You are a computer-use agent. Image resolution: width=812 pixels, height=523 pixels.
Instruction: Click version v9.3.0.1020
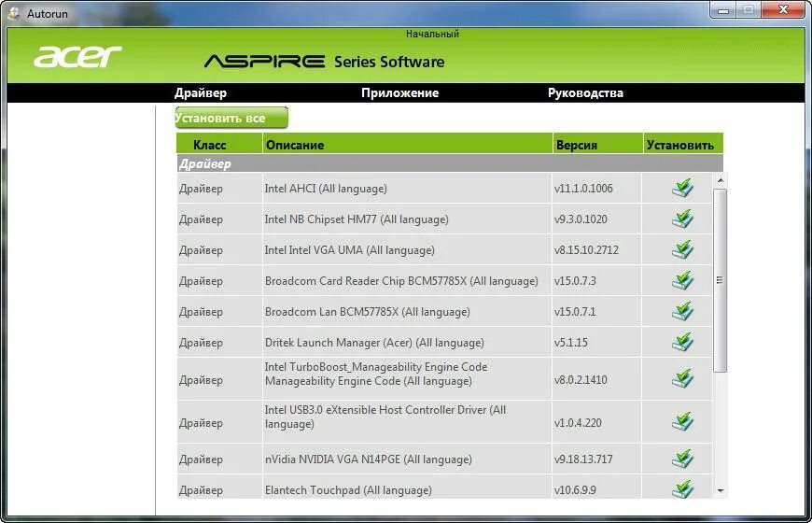pos(581,219)
